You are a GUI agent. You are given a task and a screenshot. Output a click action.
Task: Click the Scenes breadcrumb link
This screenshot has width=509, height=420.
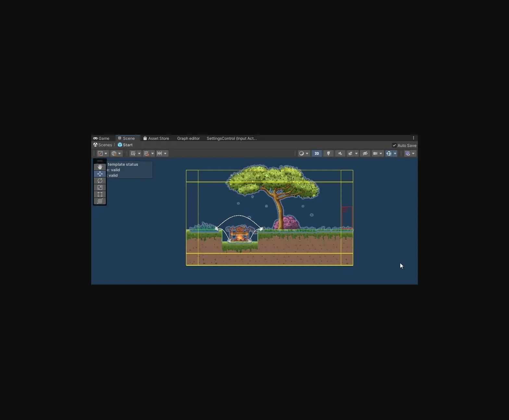103,145
